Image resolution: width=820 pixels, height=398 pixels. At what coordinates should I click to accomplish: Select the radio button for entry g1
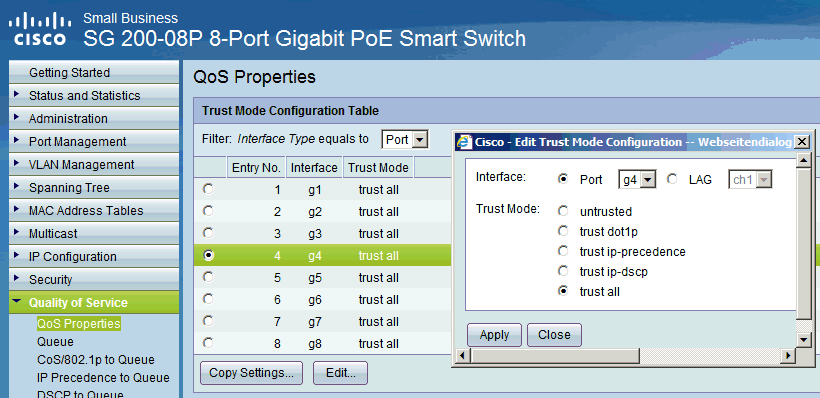[x=208, y=190]
